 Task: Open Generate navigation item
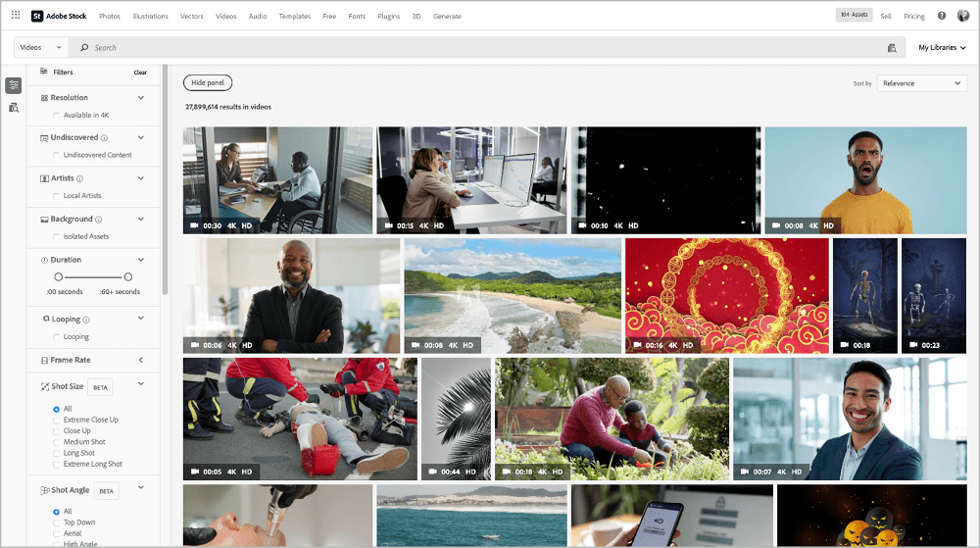tap(447, 17)
